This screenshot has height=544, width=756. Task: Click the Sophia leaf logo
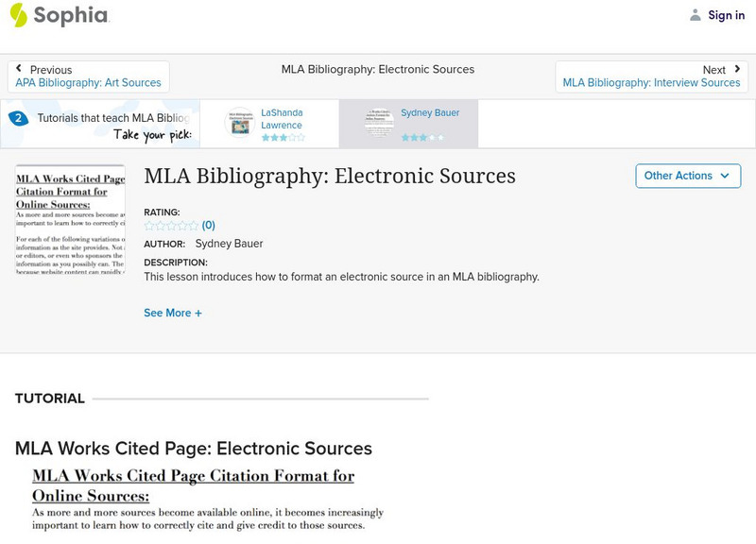[17, 15]
